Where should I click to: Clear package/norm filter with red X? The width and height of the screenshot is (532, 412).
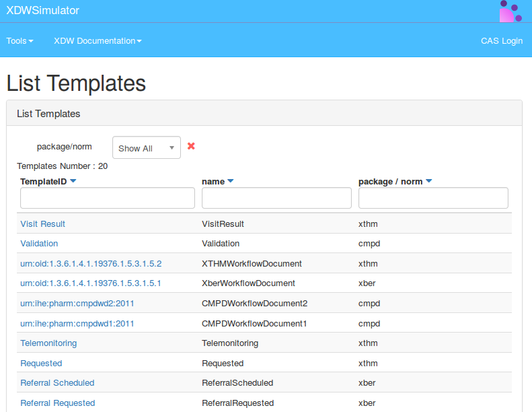(x=191, y=146)
